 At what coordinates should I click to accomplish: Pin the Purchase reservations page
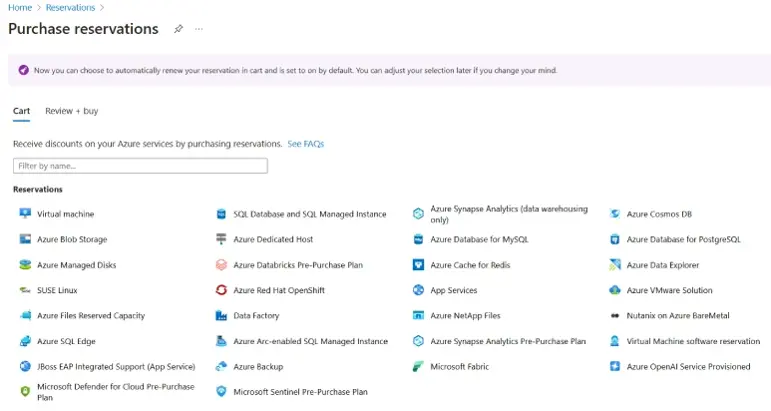coord(178,29)
